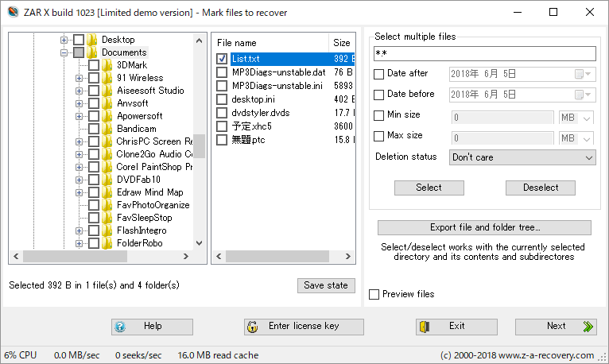Click the FlashIntegro folder icon
The image size is (609, 364).
coord(107,231)
